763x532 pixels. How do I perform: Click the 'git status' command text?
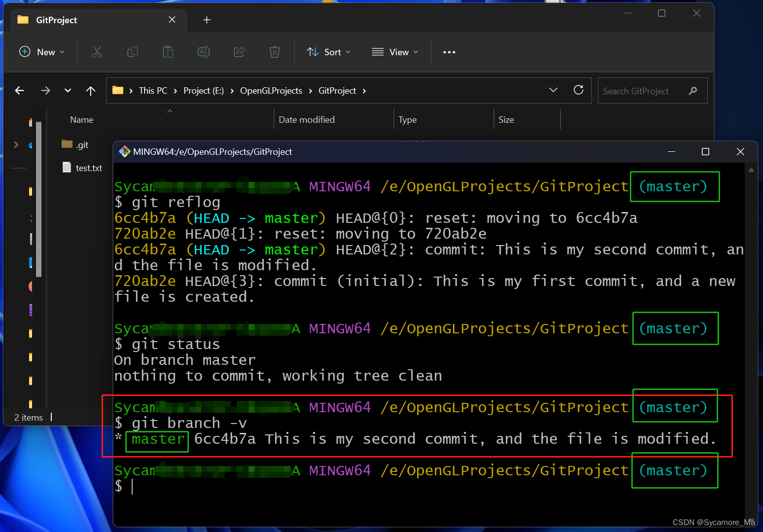point(176,344)
